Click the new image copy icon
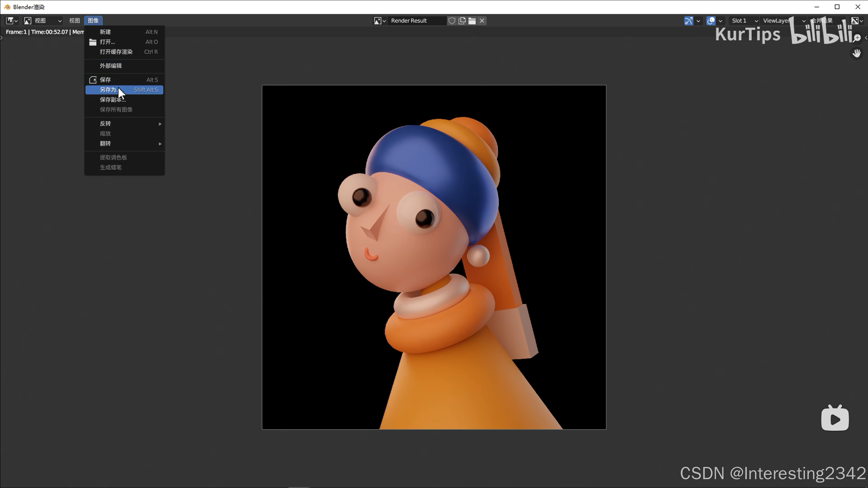 [x=462, y=21]
